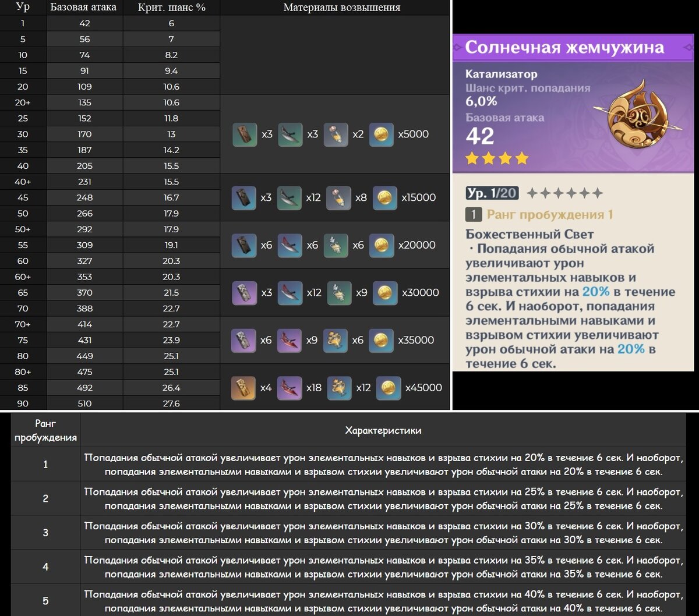
Task: Click the knife material icon in the x5000 row
Action: coord(290,134)
